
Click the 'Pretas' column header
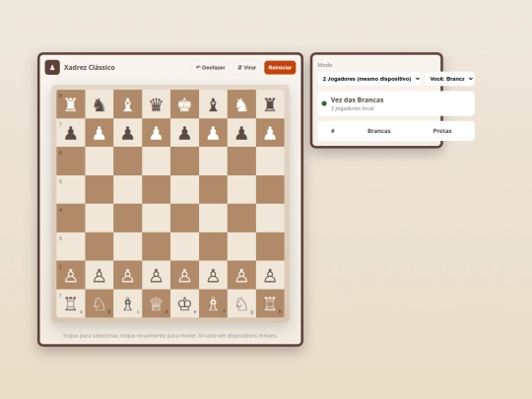pos(442,131)
